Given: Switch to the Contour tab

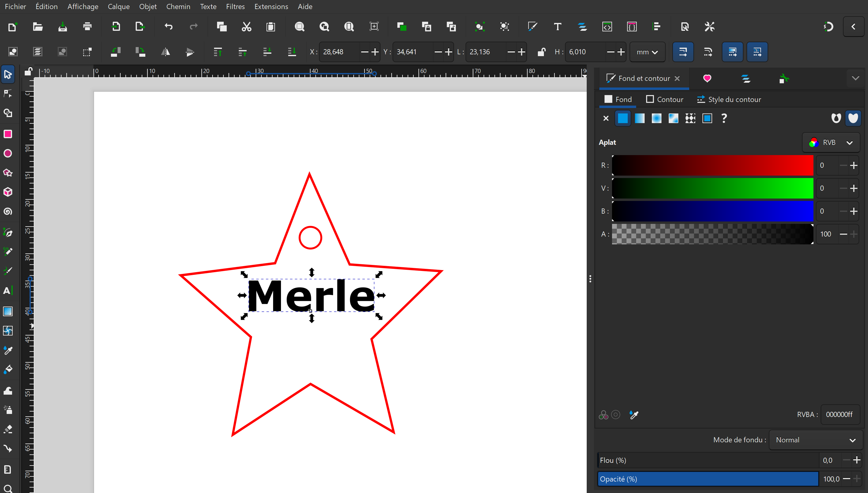Looking at the screenshot, I should 664,99.
